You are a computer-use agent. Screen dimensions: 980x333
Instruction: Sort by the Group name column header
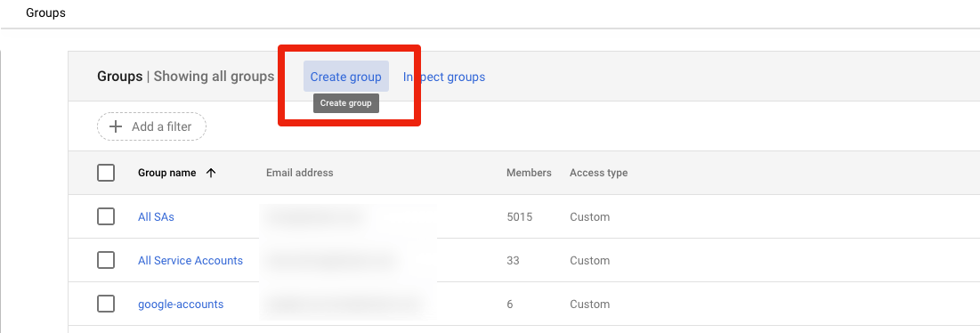click(166, 173)
